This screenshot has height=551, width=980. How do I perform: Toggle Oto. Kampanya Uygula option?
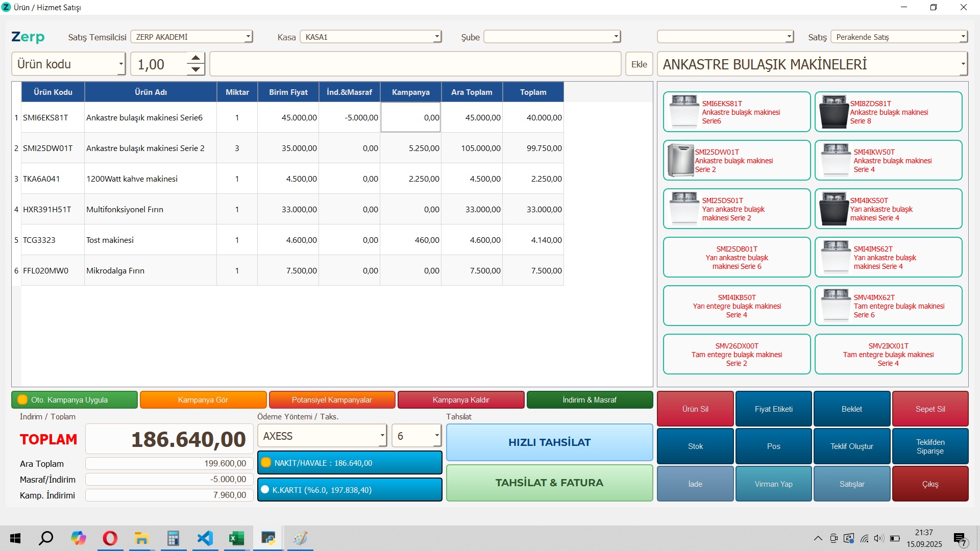click(x=22, y=399)
